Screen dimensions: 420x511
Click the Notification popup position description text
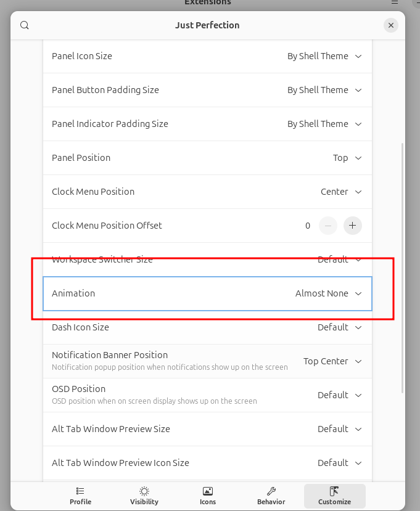(170, 367)
